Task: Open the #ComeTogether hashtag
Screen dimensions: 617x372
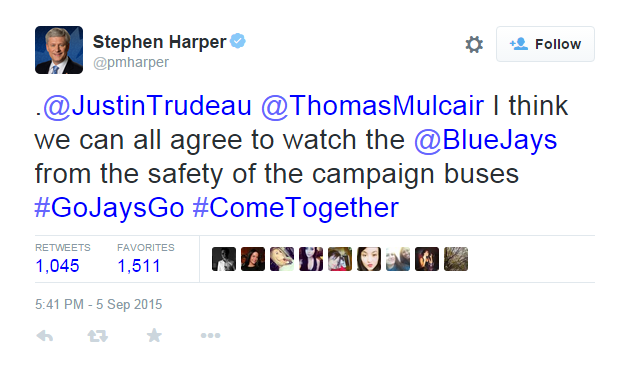Action: click(x=296, y=208)
